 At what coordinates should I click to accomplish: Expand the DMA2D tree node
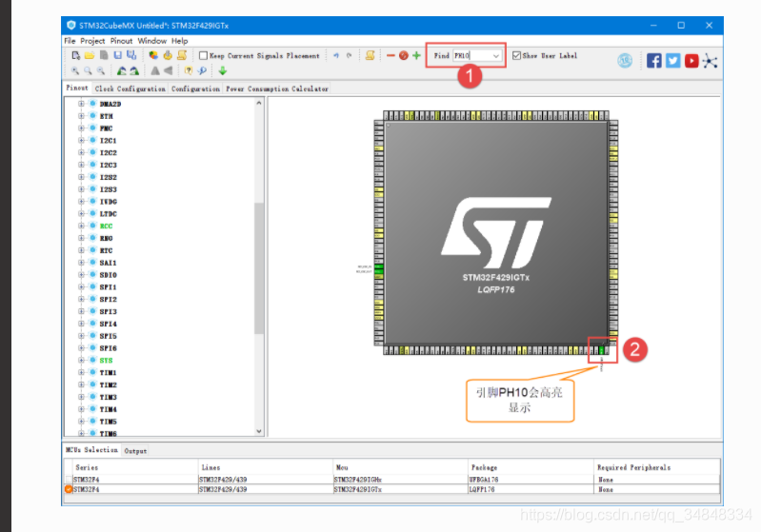tap(81, 104)
